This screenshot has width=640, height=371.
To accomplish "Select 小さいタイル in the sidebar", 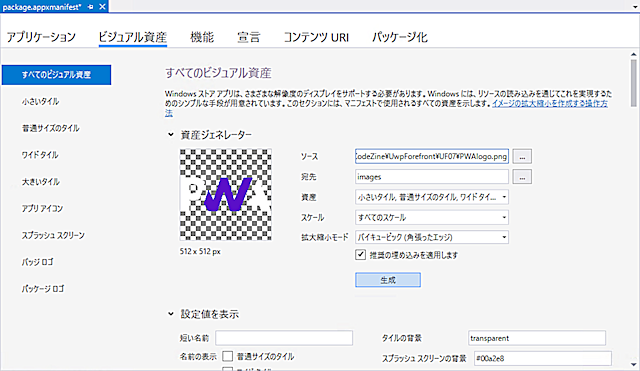I will (x=40, y=101).
